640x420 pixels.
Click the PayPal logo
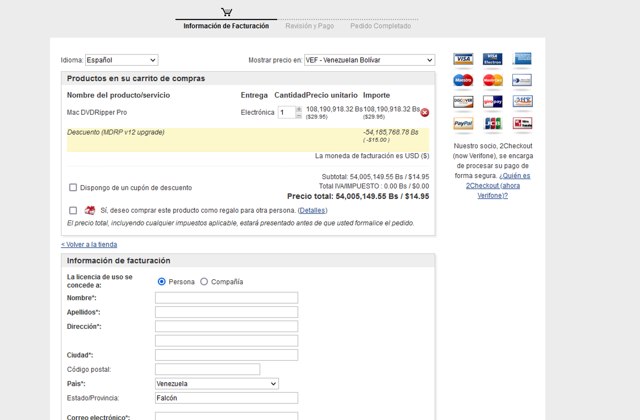(x=463, y=123)
